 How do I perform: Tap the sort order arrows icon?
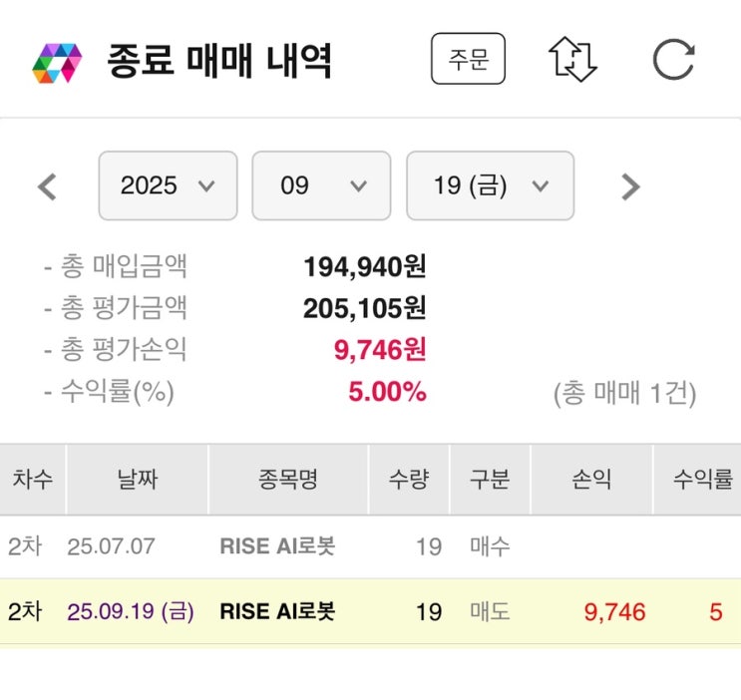pyautogui.click(x=572, y=60)
